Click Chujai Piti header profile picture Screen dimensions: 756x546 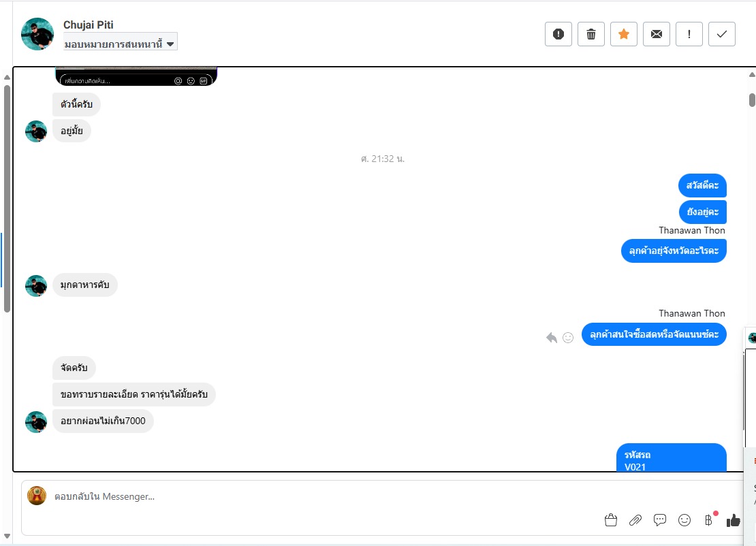click(37, 34)
